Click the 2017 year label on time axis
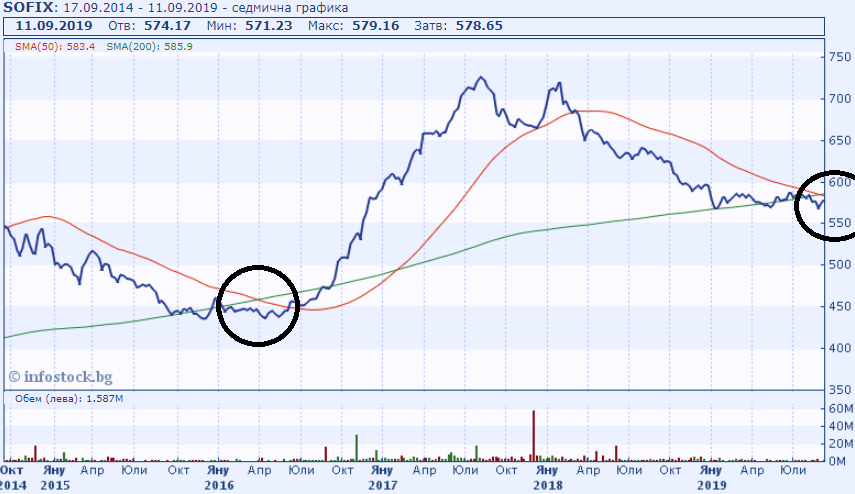Image resolution: width=855 pixels, height=494 pixels. coord(383,485)
